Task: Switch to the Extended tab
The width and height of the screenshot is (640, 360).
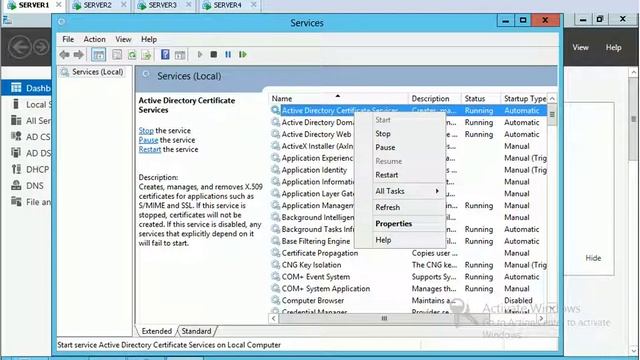Action: click(157, 331)
